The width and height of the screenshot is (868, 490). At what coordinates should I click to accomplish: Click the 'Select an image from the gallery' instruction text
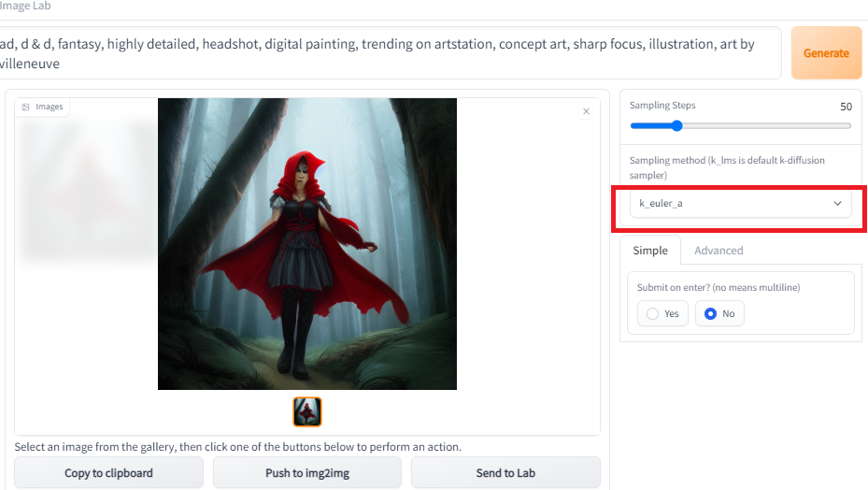(237, 447)
